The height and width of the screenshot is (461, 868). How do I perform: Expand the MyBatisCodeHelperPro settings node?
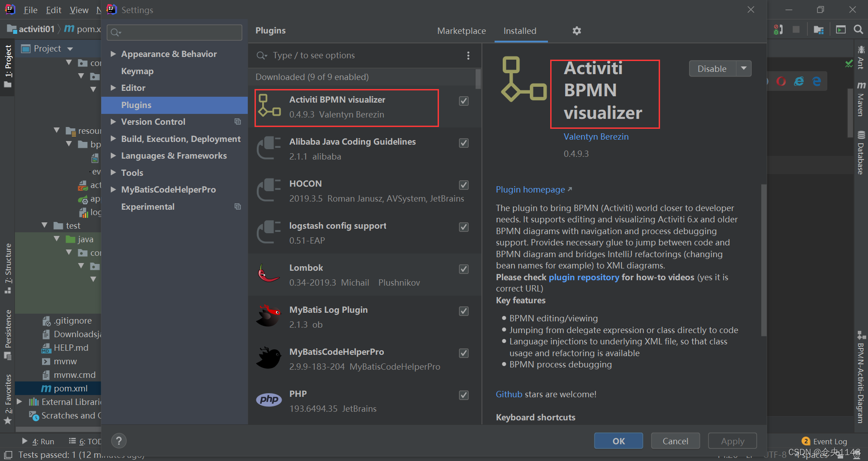pyautogui.click(x=113, y=189)
